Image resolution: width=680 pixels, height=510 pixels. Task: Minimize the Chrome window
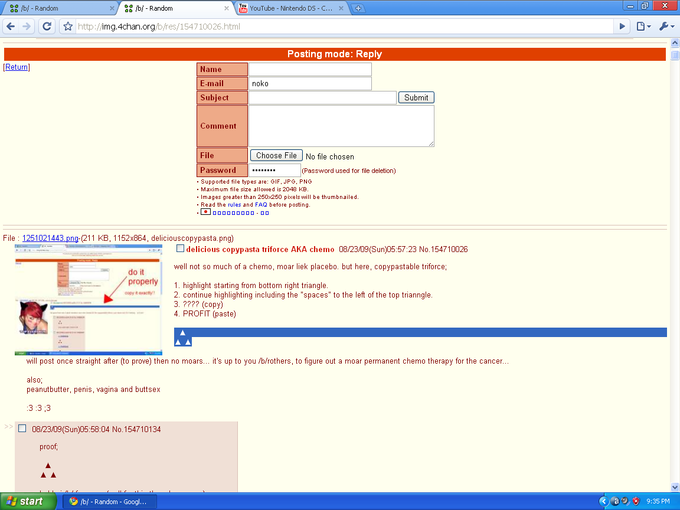click(x=630, y=6)
